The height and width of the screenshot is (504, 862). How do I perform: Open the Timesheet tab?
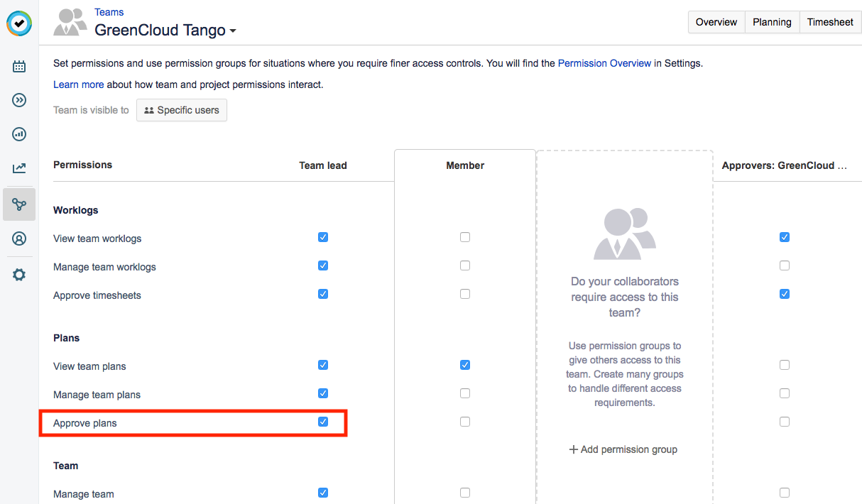(830, 22)
